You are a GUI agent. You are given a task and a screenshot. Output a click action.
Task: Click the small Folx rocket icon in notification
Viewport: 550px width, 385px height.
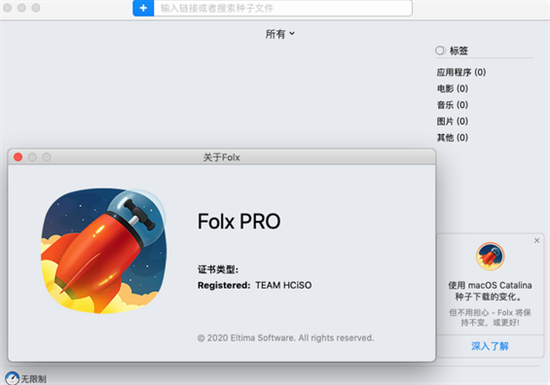490,256
